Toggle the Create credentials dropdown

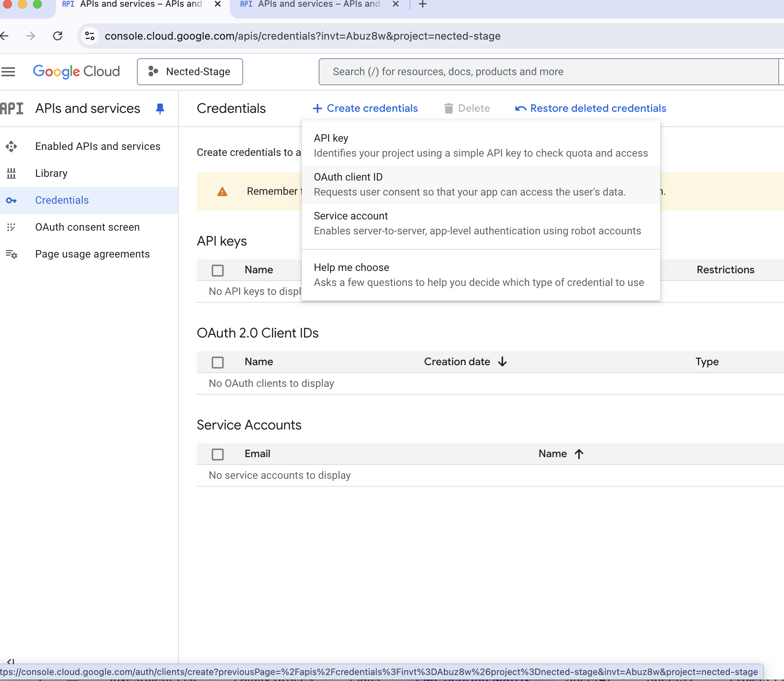(365, 108)
